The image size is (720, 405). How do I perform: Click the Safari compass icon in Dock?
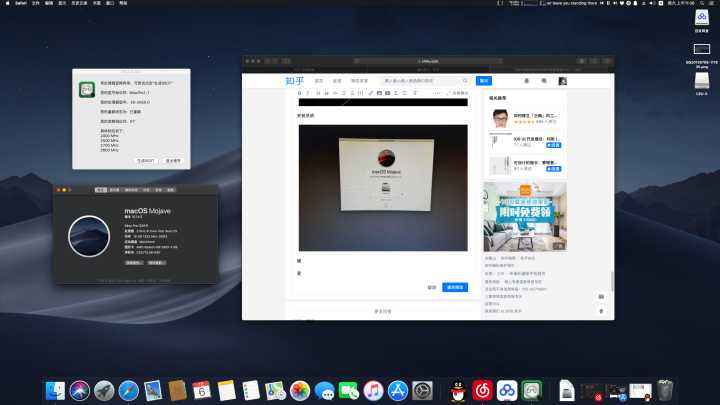(x=129, y=391)
